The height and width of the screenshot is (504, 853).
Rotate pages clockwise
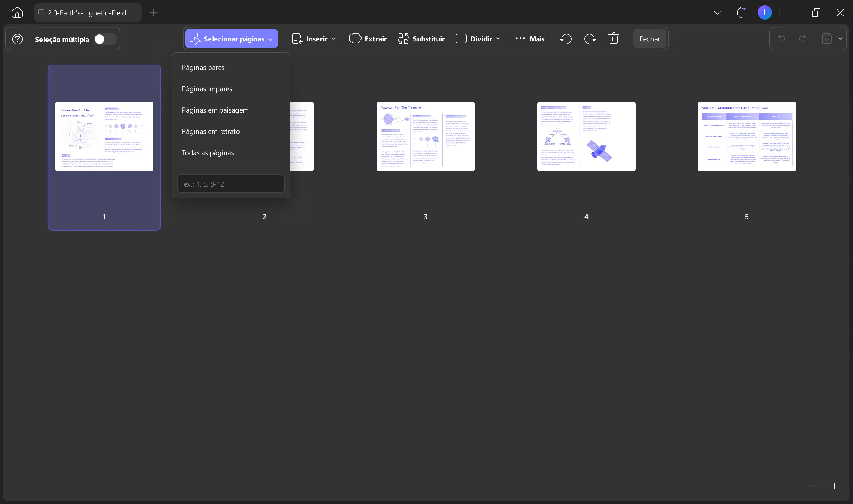pyautogui.click(x=590, y=38)
